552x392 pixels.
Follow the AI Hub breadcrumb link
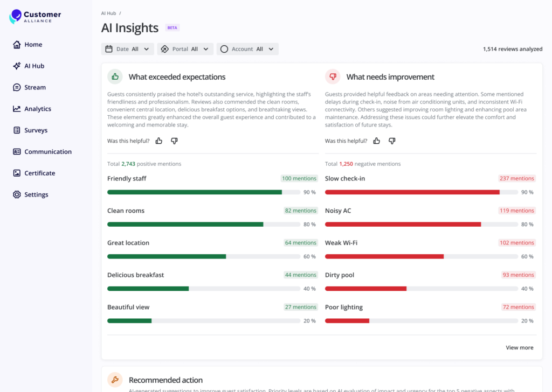[108, 13]
